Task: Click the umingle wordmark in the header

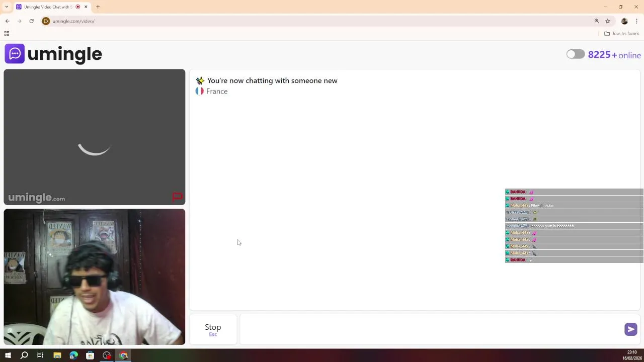Action: (x=64, y=54)
